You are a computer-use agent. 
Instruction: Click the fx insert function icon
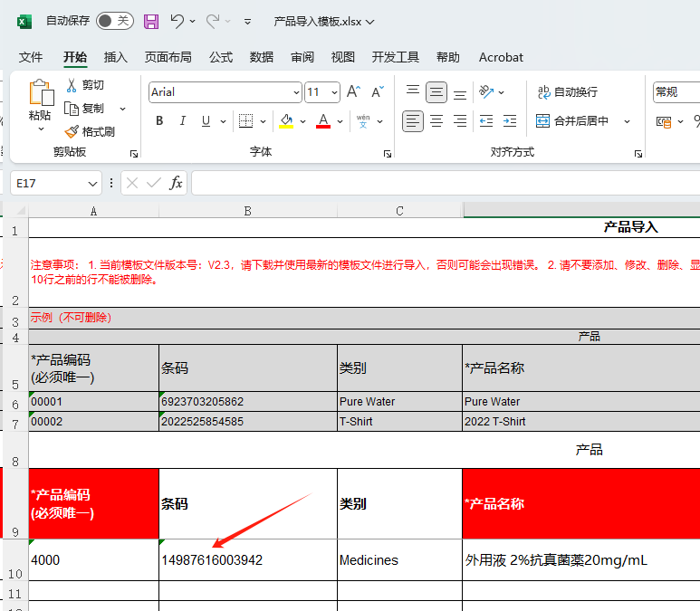(x=176, y=183)
